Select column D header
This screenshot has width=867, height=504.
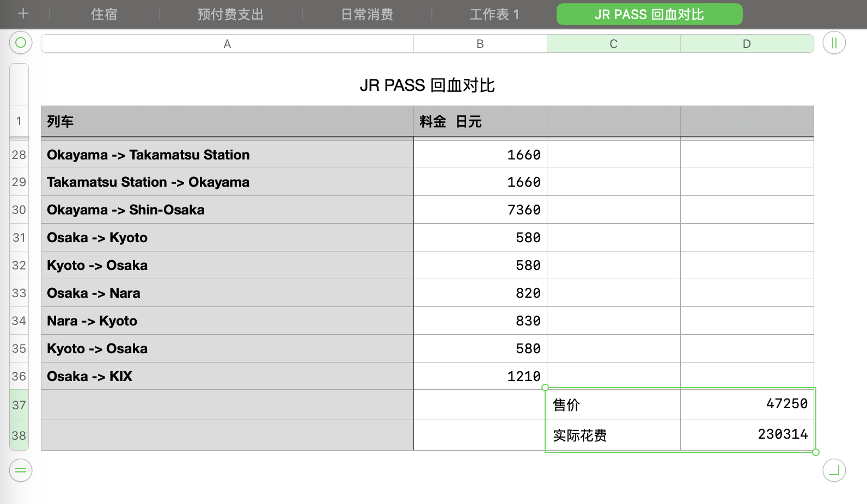[747, 44]
